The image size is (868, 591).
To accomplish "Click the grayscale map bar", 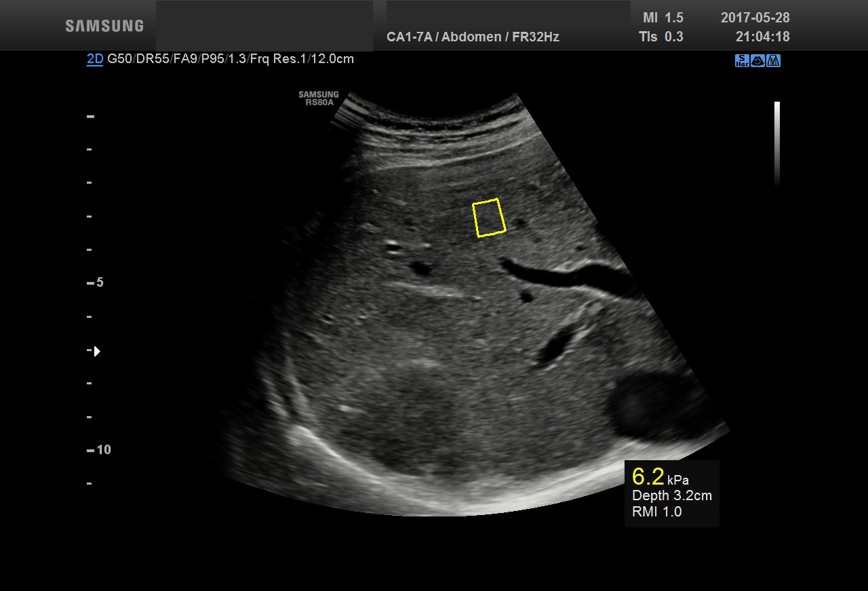I will click(x=777, y=143).
